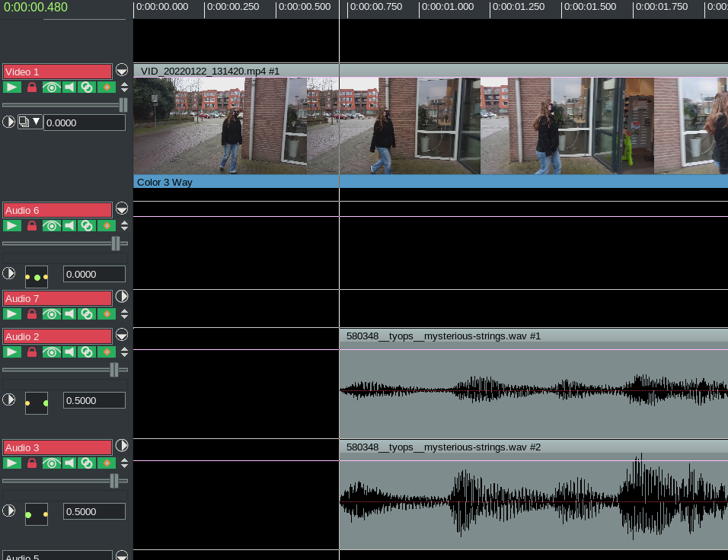This screenshot has width=728, height=560.
Task: Click the Audio 6 volume fader slider
Action: (x=116, y=243)
